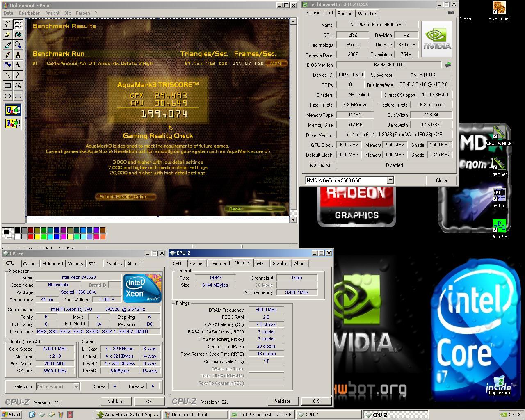Viewport: 525px width, 420px height.
Task: Open the Farben menu in Paint
Action: tap(83, 13)
